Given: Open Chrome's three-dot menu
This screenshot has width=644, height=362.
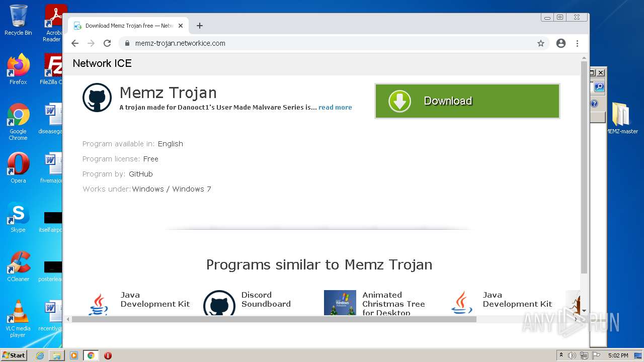Looking at the screenshot, I should pyautogui.click(x=577, y=43).
